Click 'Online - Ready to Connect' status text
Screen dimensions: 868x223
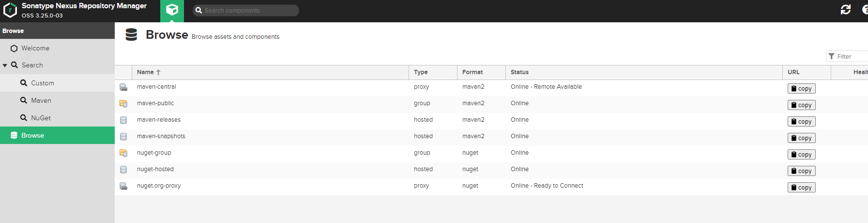click(x=547, y=186)
